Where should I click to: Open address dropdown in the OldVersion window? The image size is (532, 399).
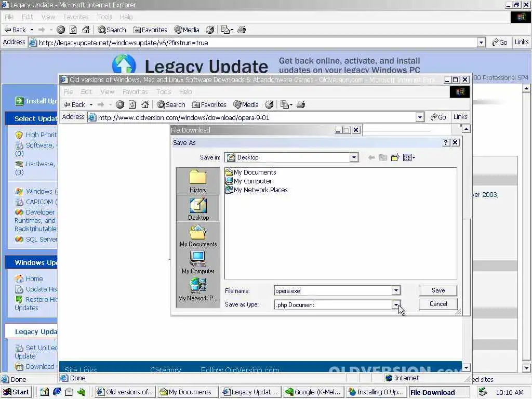pyautogui.click(x=420, y=117)
